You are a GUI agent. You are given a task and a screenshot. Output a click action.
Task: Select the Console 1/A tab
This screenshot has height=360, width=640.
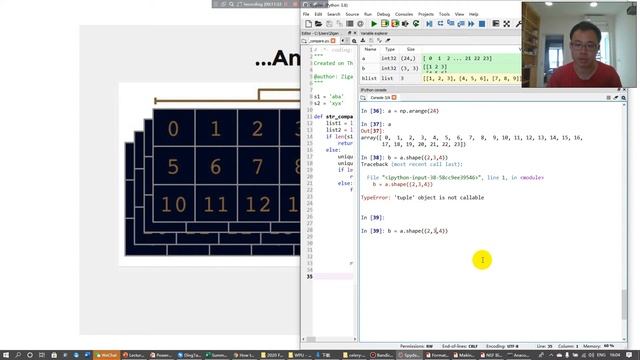[x=380, y=98]
